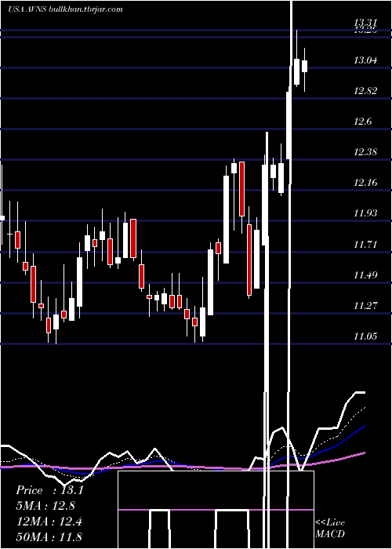The image size is (392, 549).
Task: Click the 11.05 price axis label
Action: tap(365, 336)
